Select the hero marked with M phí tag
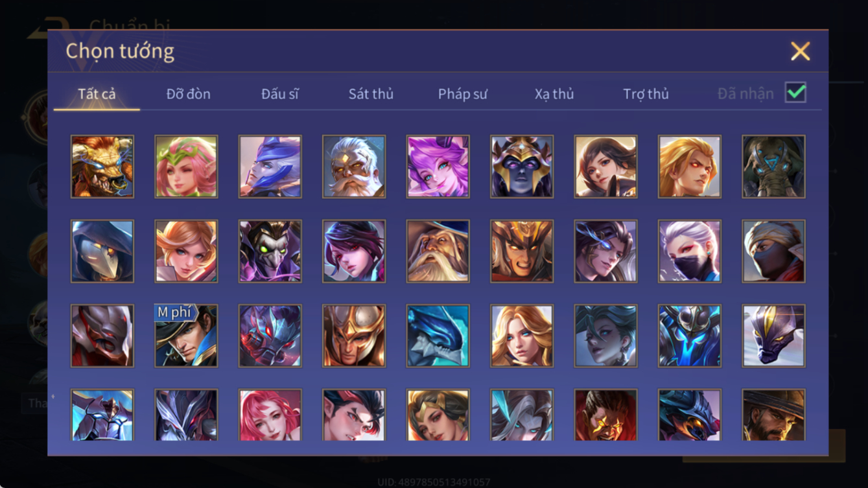 click(x=186, y=336)
